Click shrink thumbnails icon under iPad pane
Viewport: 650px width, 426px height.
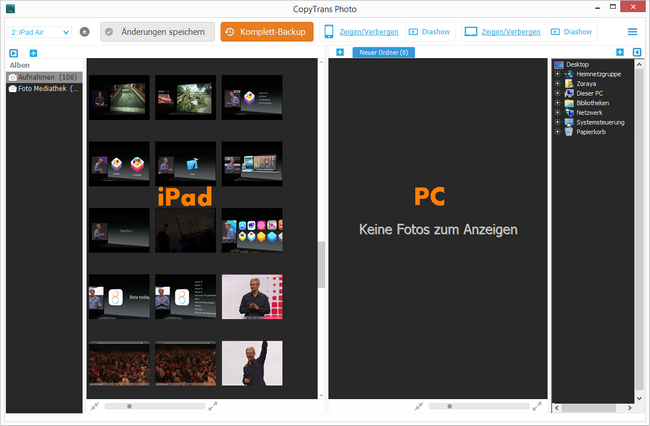click(x=95, y=406)
